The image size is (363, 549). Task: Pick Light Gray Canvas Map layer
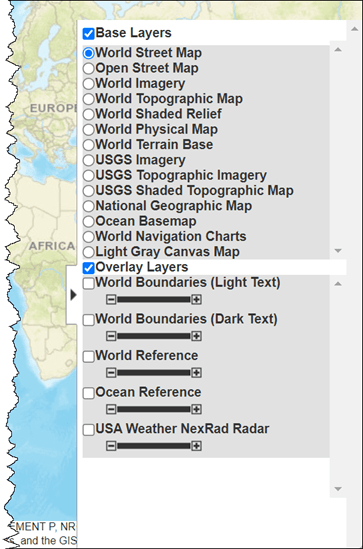[x=89, y=252]
